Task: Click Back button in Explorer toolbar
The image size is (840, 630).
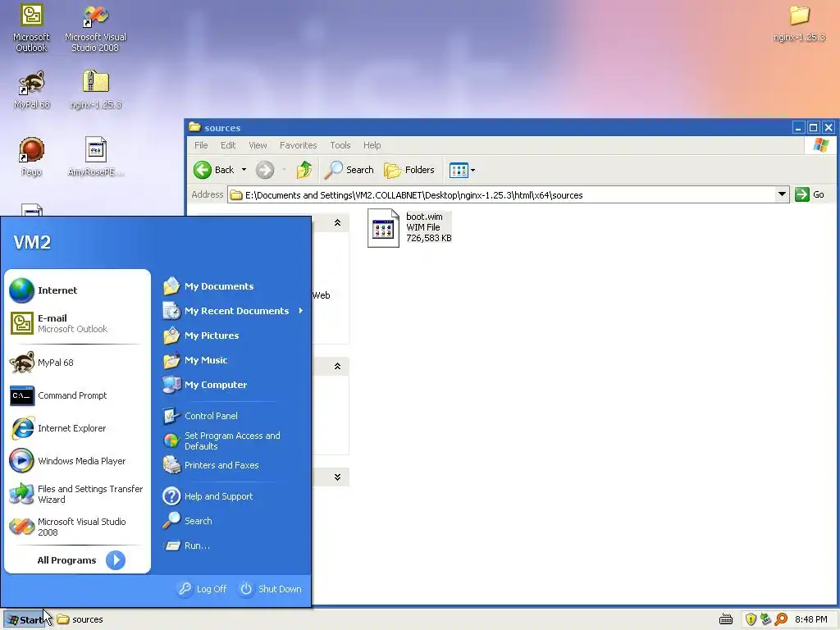Action: point(214,170)
